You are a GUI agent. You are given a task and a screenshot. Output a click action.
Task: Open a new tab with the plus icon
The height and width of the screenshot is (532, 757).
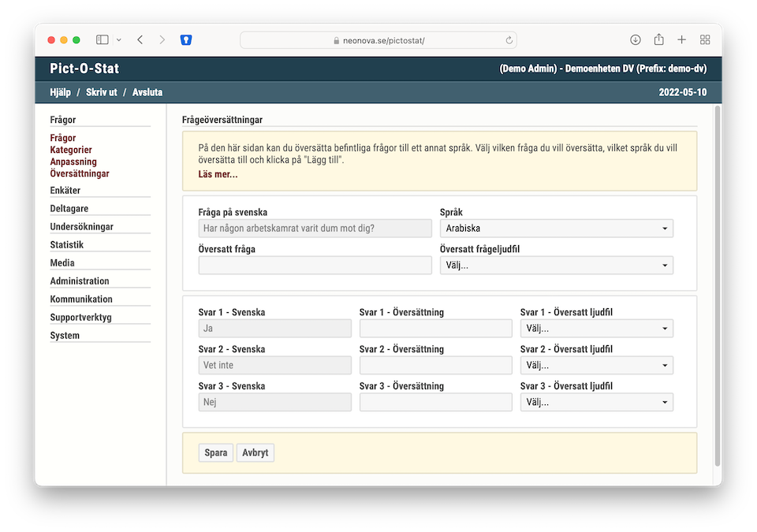tap(682, 39)
